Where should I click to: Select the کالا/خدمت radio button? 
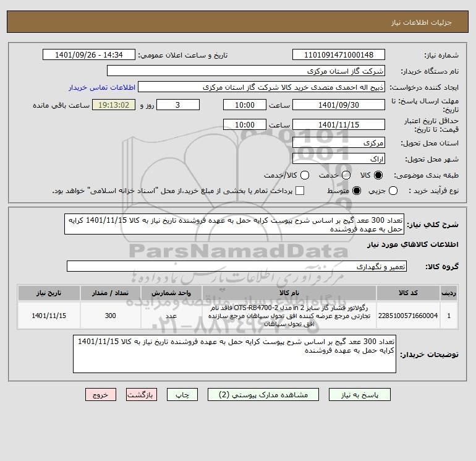coord(305,175)
